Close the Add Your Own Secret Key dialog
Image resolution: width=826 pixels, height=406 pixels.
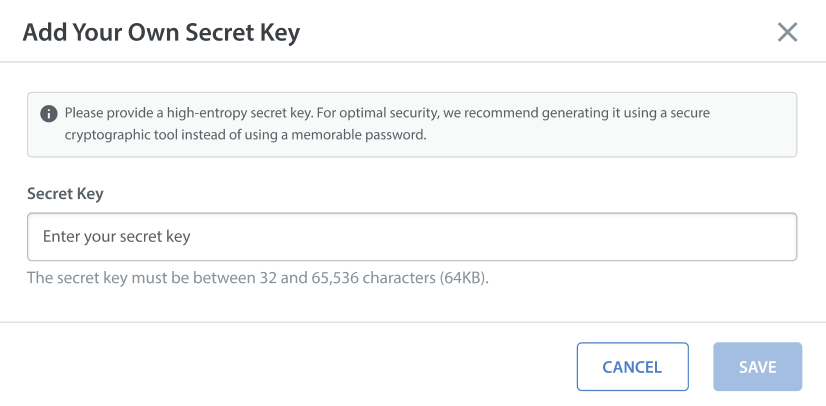click(787, 32)
